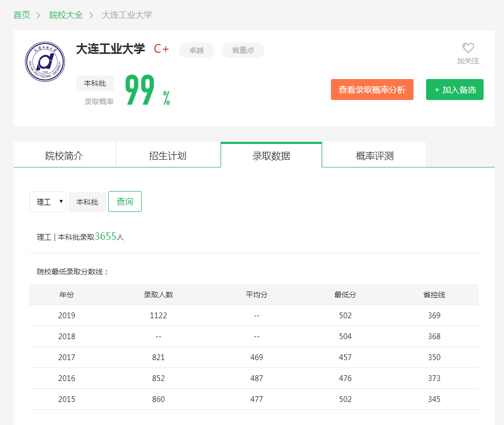Click the 本科批 filter next to the dropdown

coord(87,202)
